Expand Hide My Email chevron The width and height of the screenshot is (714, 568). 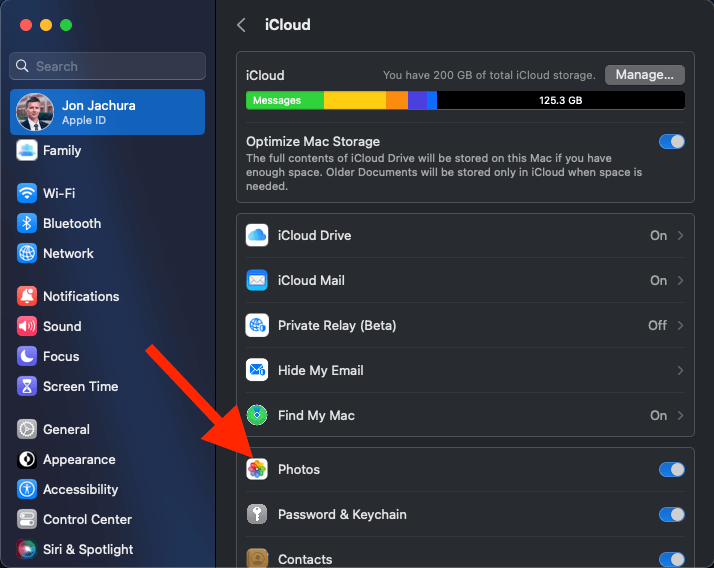coord(680,371)
